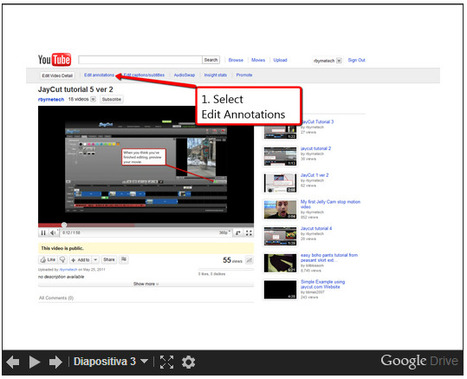Open JayCut Tutorial 3 video link
This screenshot has height=379, width=467.
317,122
